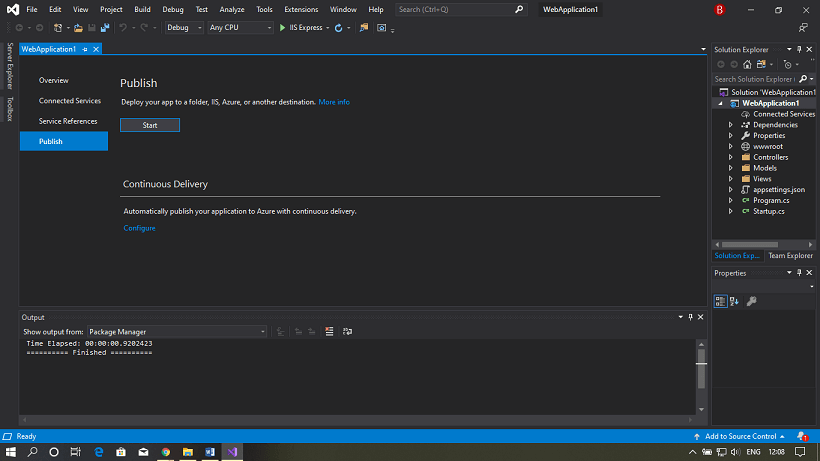Click the Refresh browser link icon
The height and width of the screenshot is (461, 820).
tap(338, 28)
